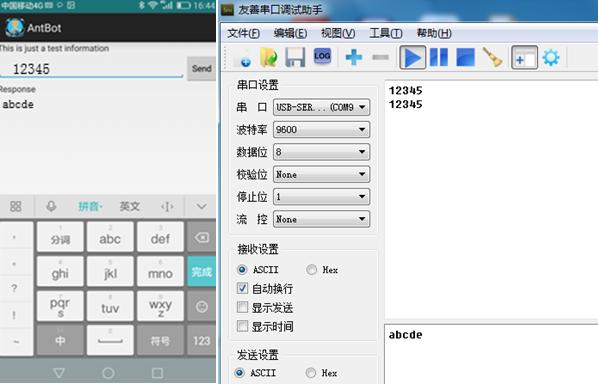Switch keyboard to 英文 mode
Viewport: 598px width, 384px height.
click(130, 207)
